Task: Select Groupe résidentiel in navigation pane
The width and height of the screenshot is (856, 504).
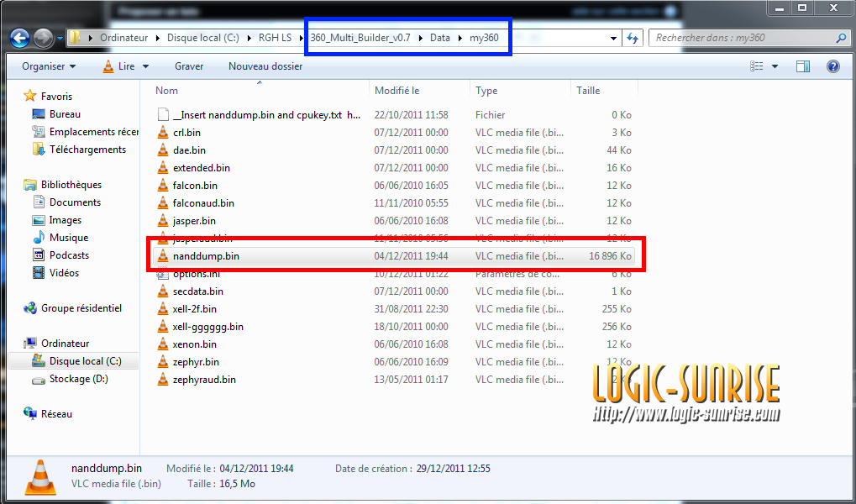Action: click(x=81, y=308)
